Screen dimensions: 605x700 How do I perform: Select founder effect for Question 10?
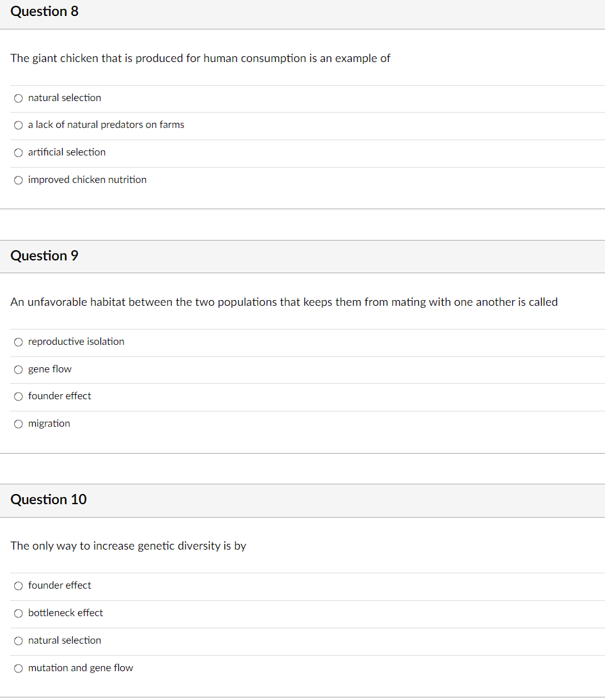[x=18, y=585]
